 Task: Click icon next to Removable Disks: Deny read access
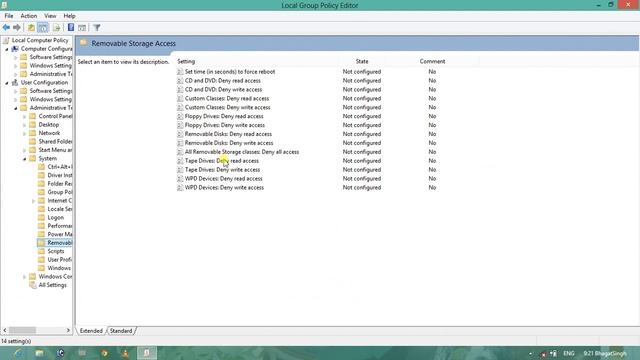point(180,134)
